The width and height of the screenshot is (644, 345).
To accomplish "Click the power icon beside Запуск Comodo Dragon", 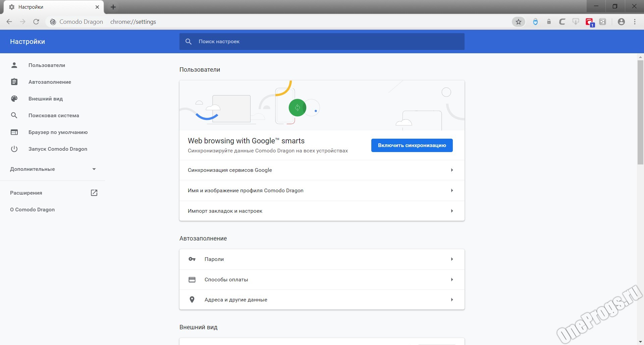I will point(14,149).
